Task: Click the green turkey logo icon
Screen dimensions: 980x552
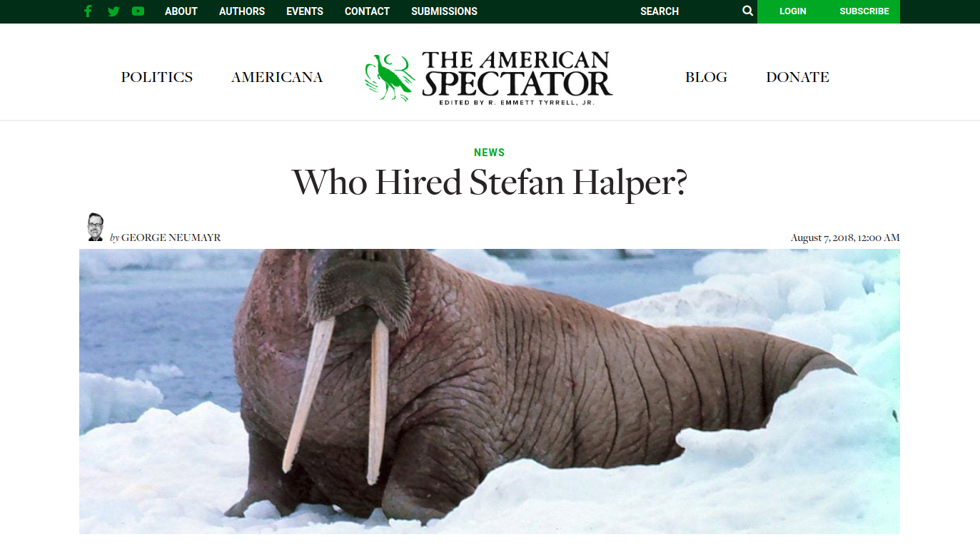Action: point(390,77)
